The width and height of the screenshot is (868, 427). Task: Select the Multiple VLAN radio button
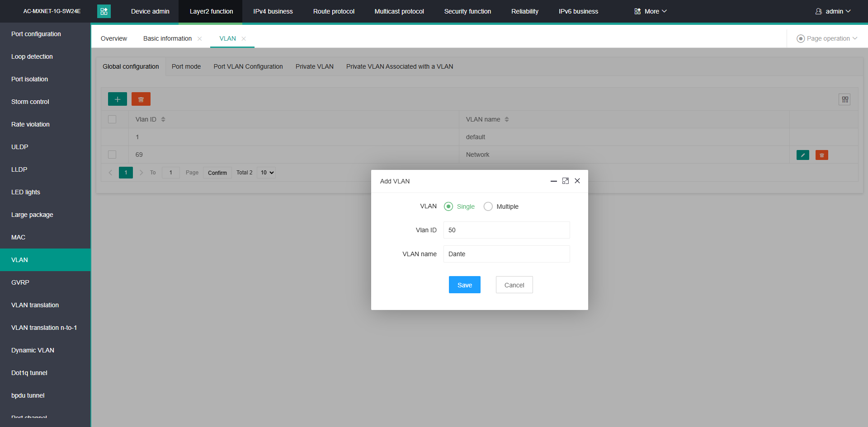pos(488,206)
